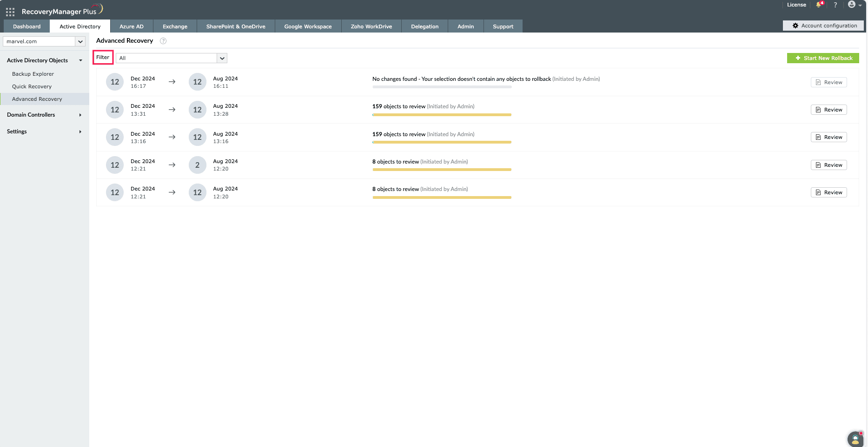Open the marvel.com domain dropdown
The width and height of the screenshot is (868, 447).
(x=44, y=41)
